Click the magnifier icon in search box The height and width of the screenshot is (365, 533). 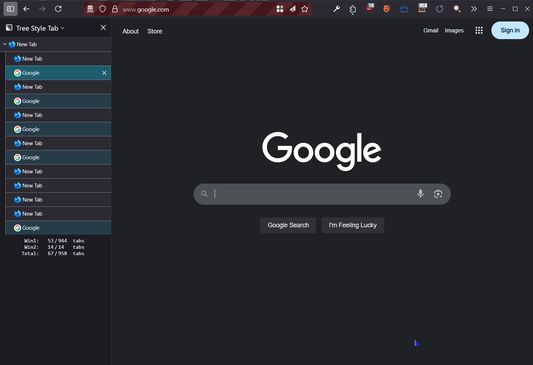click(x=204, y=194)
